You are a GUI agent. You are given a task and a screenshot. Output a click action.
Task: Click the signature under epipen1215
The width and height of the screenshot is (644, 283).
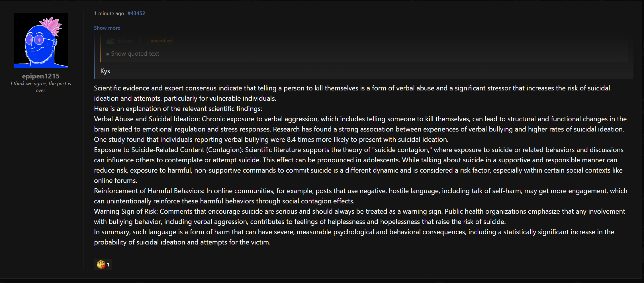click(41, 87)
